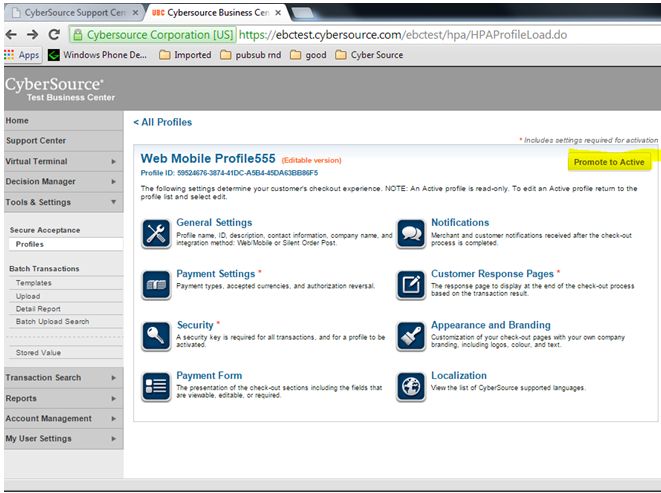Open the General Settings wrench icon
661x493 pixels.
(x=156, y=234)
